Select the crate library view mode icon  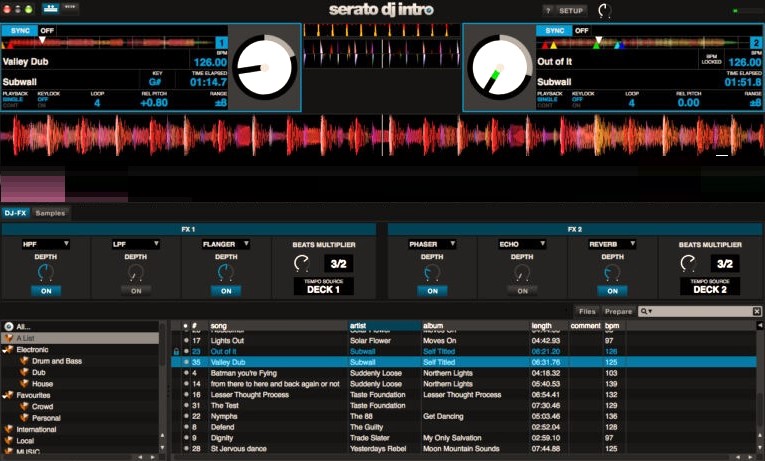[50, 8]
